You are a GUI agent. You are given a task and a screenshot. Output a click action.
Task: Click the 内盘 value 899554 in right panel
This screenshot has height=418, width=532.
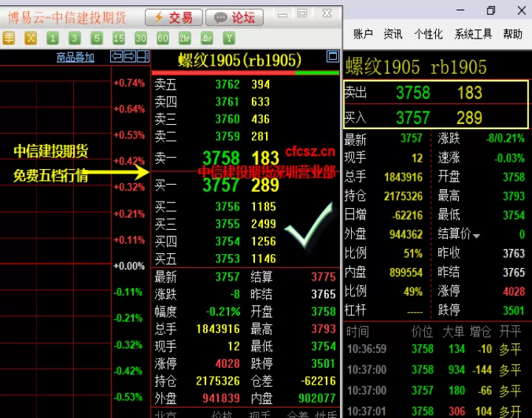406,273
